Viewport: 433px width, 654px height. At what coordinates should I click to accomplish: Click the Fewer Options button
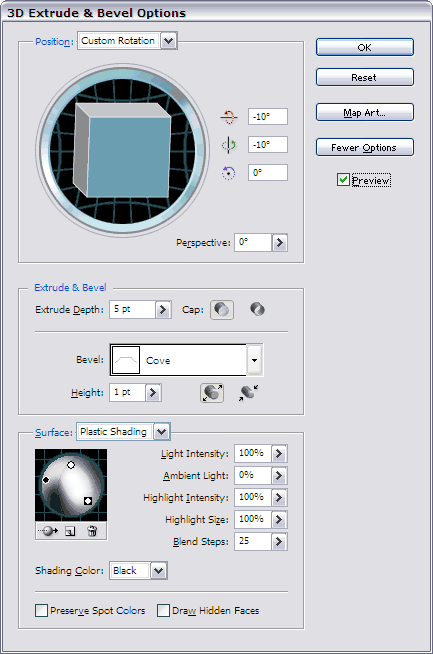365,147
